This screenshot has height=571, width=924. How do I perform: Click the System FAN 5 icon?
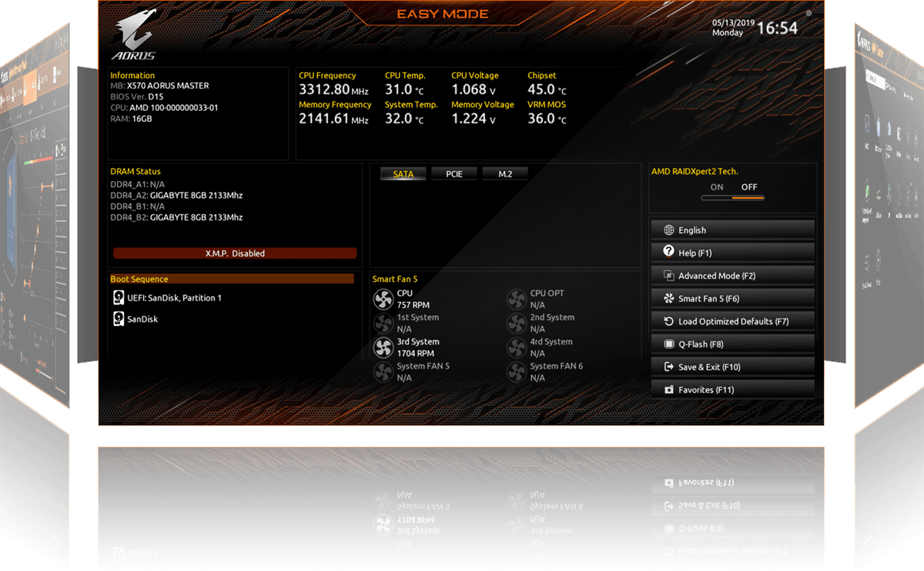383,372
